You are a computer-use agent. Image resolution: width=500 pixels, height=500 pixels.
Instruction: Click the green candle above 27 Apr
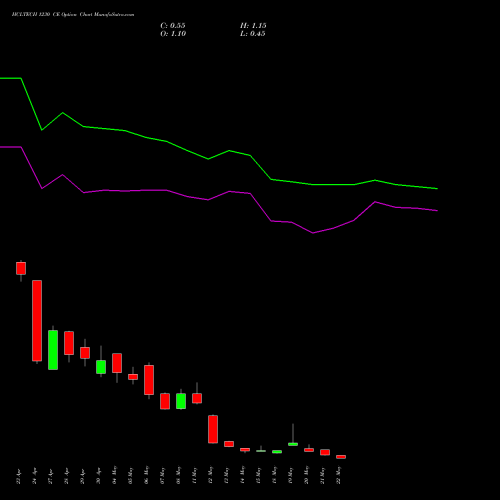tap(53, 350)
